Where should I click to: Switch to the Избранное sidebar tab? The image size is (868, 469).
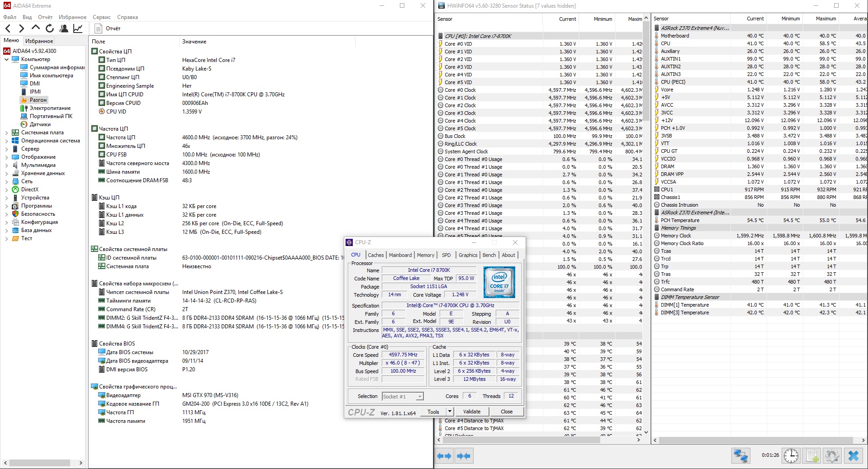(x=39, y=41)
